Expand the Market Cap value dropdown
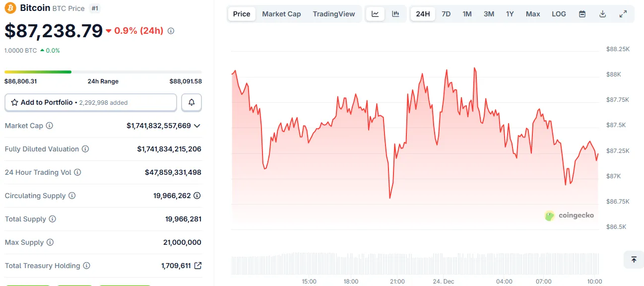 click(x=197, y=126)
